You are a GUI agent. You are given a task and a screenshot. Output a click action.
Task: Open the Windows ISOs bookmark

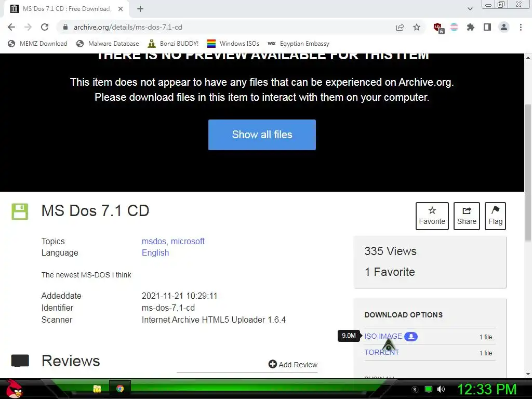point(233,44)
